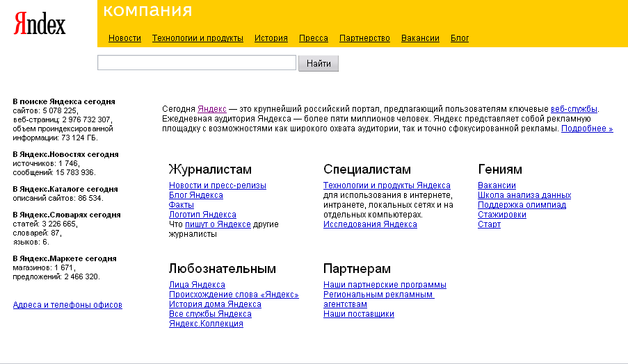The width and height of the screenshot is (628, 364).
Task: Click the 'В поиске Яндекса сегодня' heading
Action: [64, 101]
